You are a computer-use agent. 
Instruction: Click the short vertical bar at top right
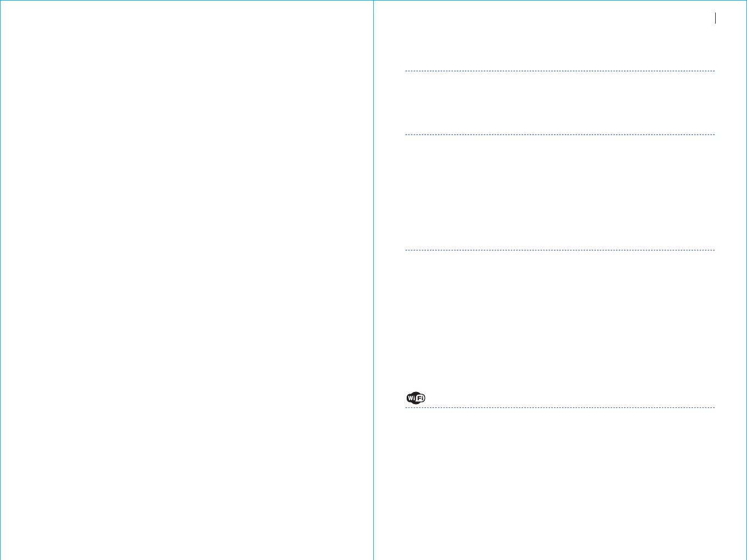coord(716,19)
